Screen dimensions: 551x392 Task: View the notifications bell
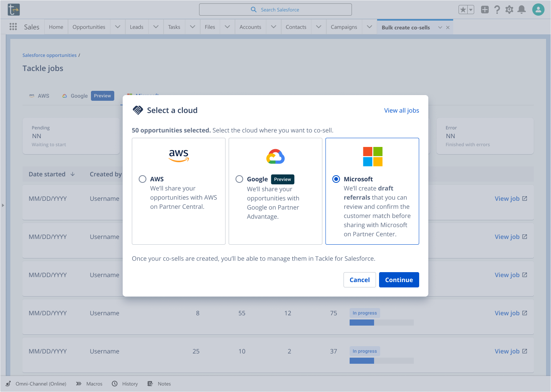[521, 10]
